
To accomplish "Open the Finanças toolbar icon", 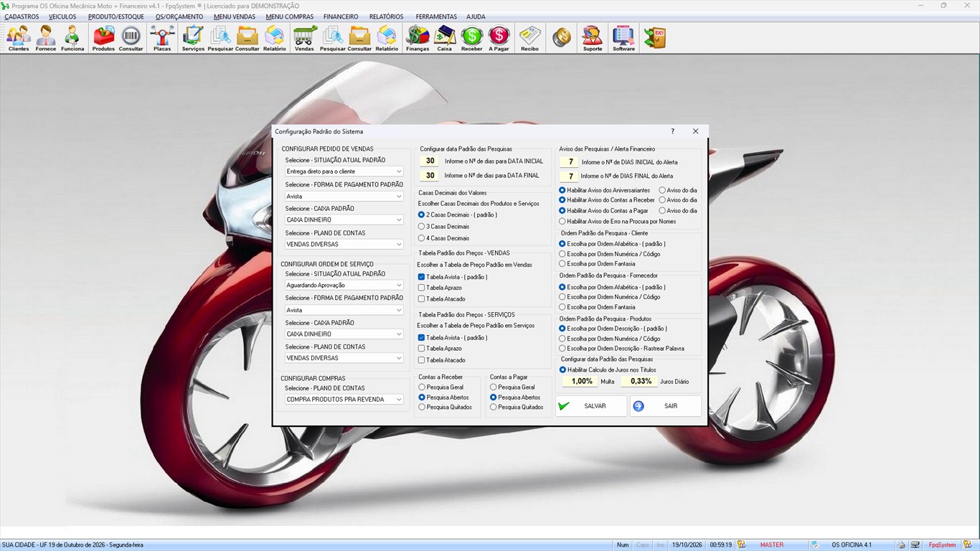I will (418, 39).
